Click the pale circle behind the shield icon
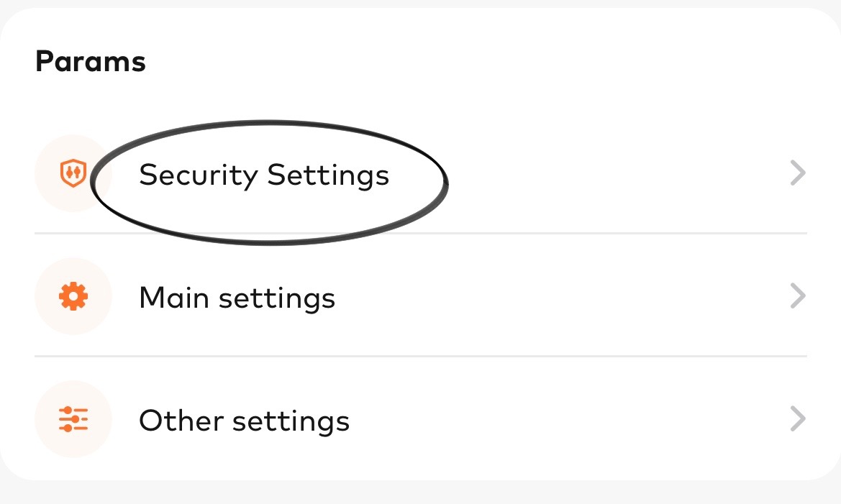Image resolution: width=841 pixels, height=504 pixels. (x=50, y=155)
